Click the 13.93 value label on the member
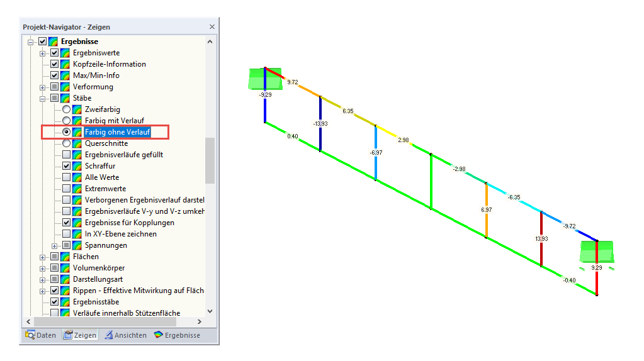The height and width of the screenshot is (361, 644). tap(541, 239)
